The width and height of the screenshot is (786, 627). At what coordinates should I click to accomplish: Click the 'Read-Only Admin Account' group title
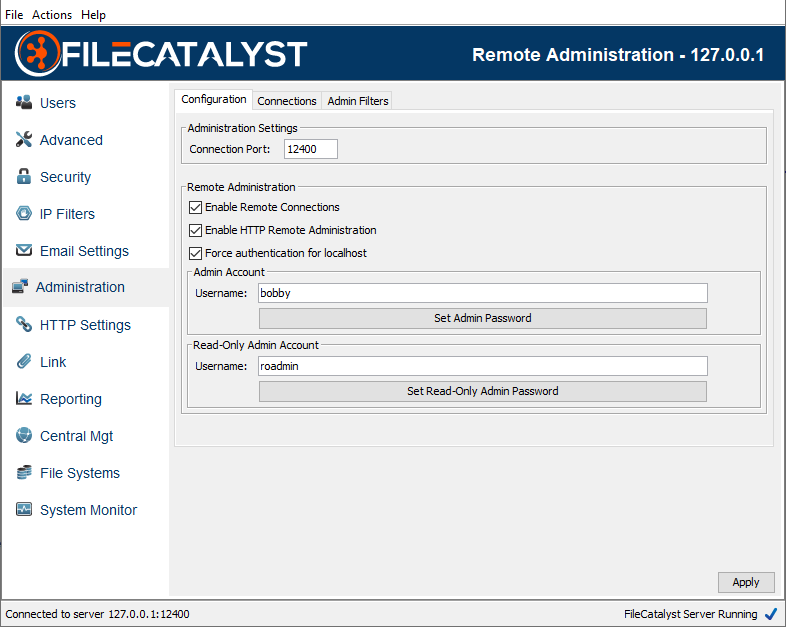pos(256,345)
